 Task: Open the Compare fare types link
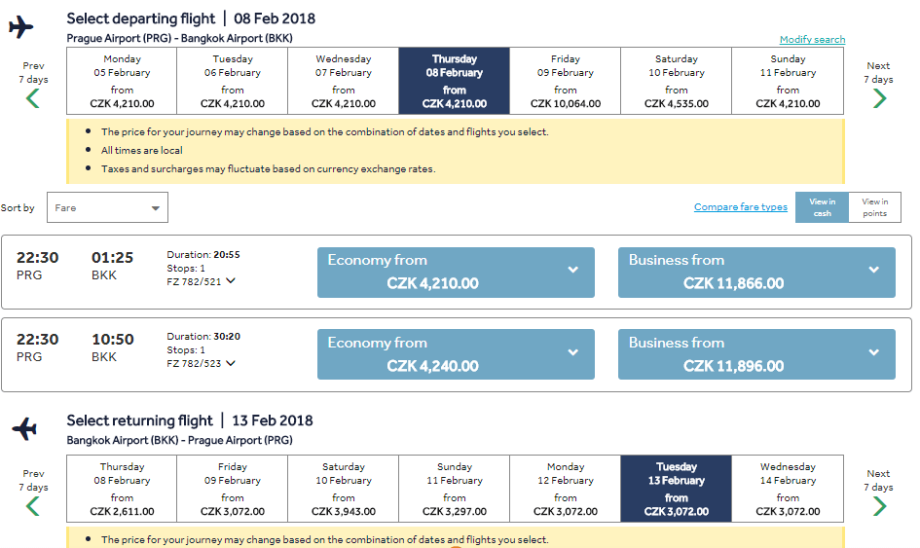[x=740, y=207]
